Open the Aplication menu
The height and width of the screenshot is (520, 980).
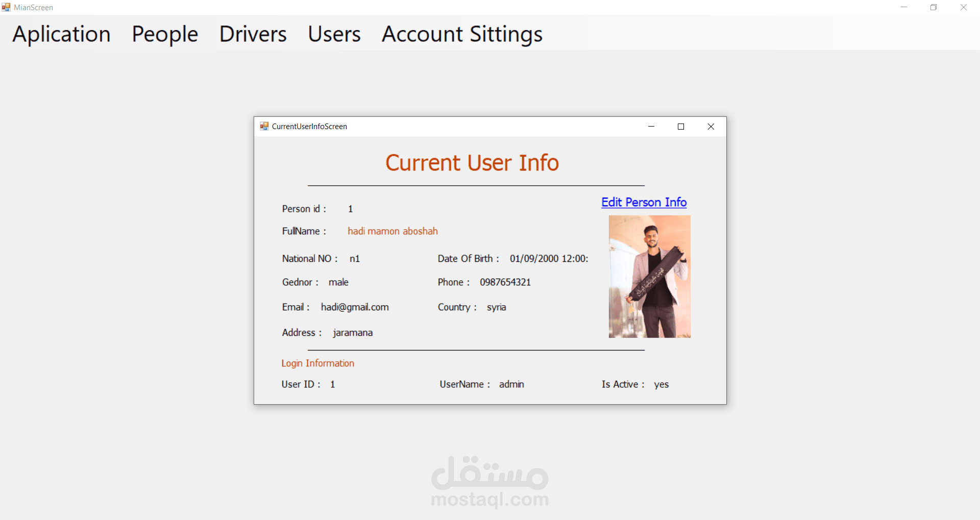(61, 34)
